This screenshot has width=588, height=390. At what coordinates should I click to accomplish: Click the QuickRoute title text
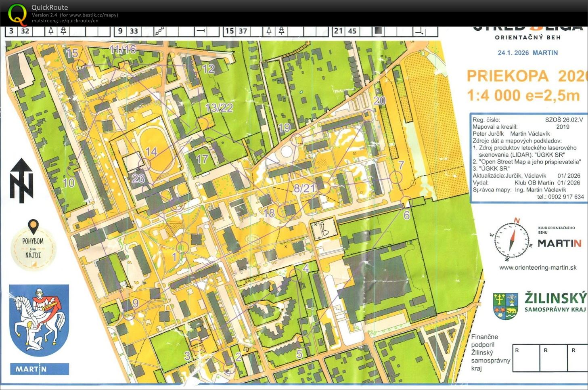pyautogui.click(x=50, y=7)
